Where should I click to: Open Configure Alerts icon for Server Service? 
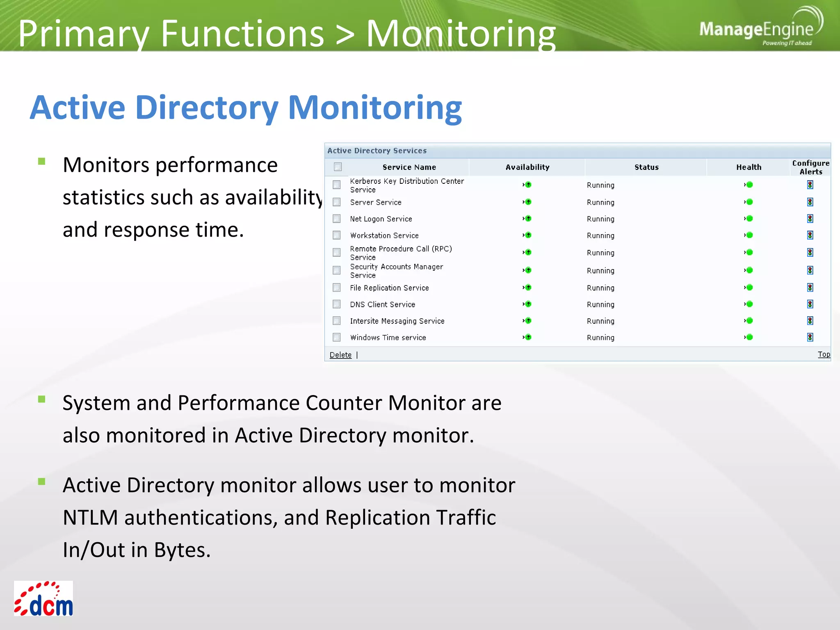(810, 202)
